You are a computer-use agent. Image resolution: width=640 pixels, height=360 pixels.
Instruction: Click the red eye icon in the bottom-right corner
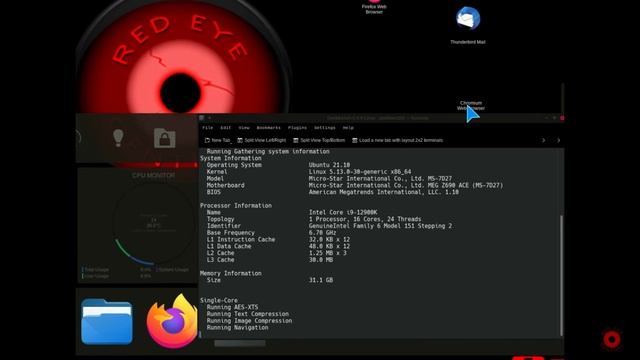coord(611,339)
